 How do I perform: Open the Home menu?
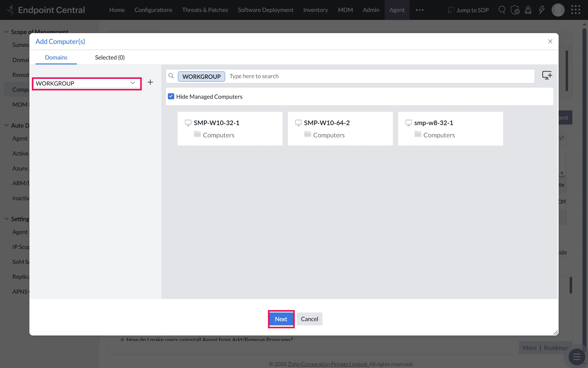coord(117,10)
